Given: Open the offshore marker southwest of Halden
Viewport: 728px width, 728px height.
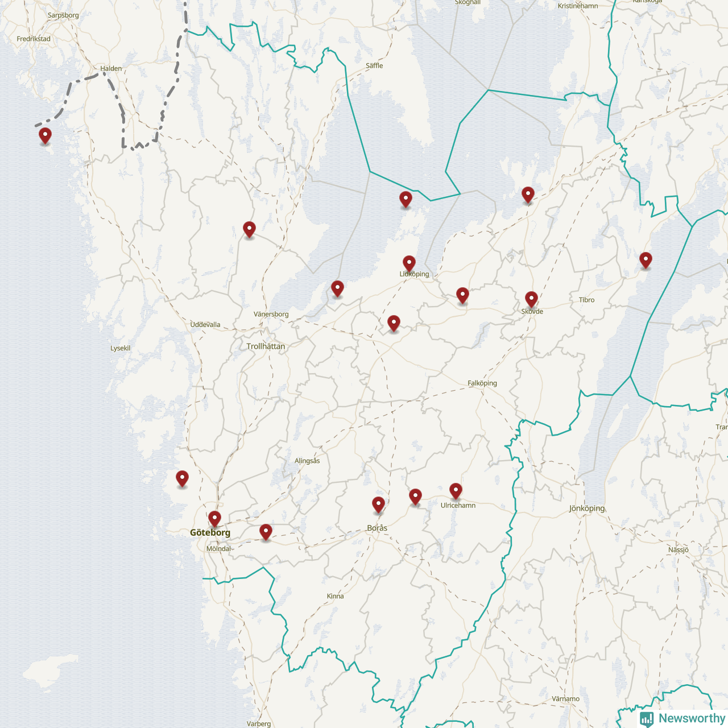Looking at the screenshot, I should (45, 135).
